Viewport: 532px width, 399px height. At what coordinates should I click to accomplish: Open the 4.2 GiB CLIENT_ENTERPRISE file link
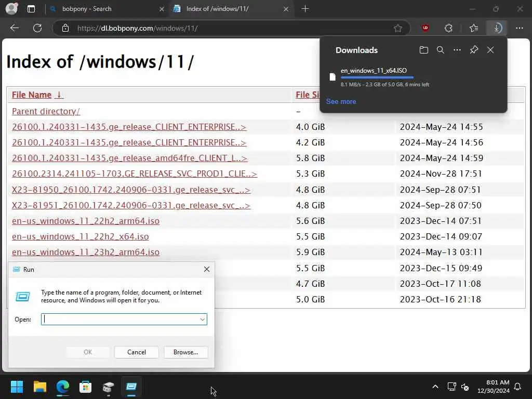pos(129,142)
